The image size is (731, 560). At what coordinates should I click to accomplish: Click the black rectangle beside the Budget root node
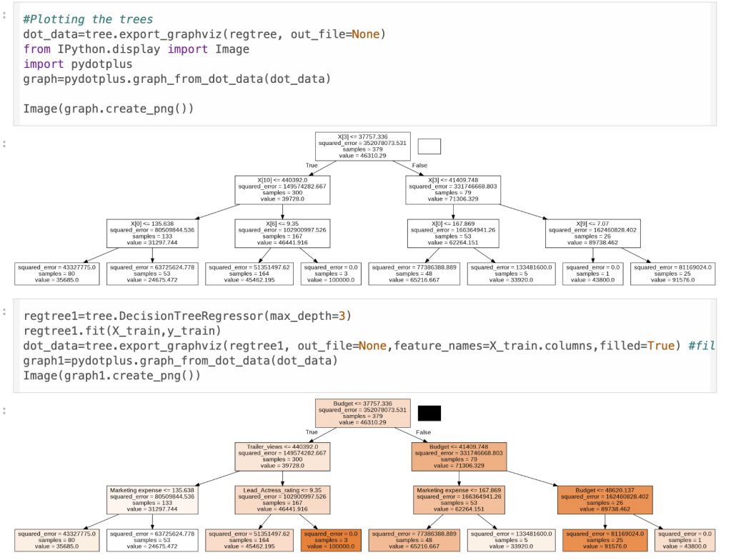429,413
